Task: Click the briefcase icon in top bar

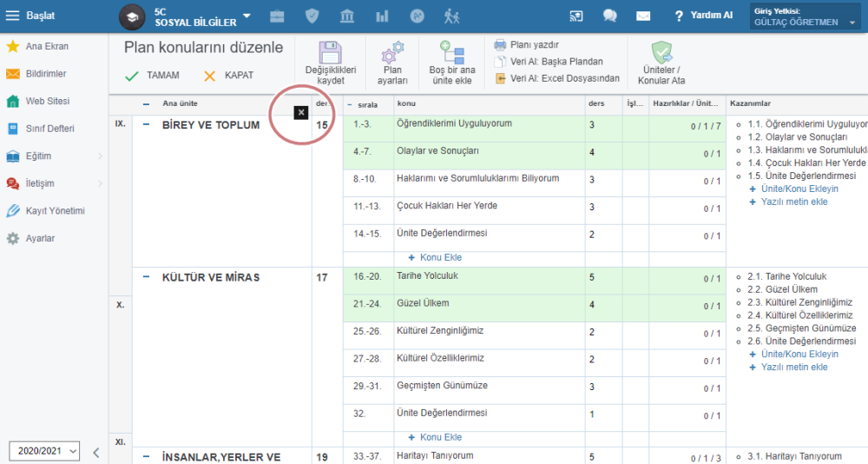Action: pyautogui.click(x=277, y=16)
